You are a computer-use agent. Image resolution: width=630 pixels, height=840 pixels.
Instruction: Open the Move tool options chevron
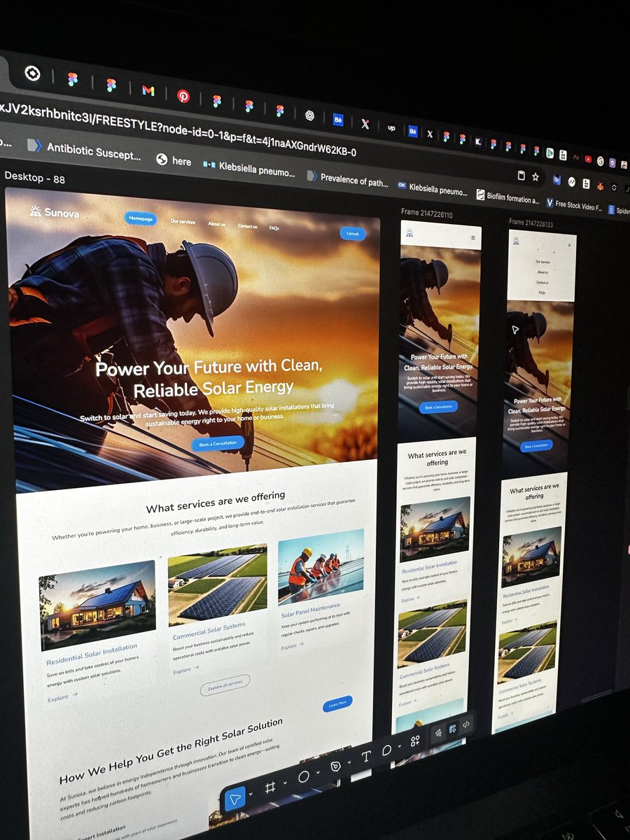click(x=251, y=792)
